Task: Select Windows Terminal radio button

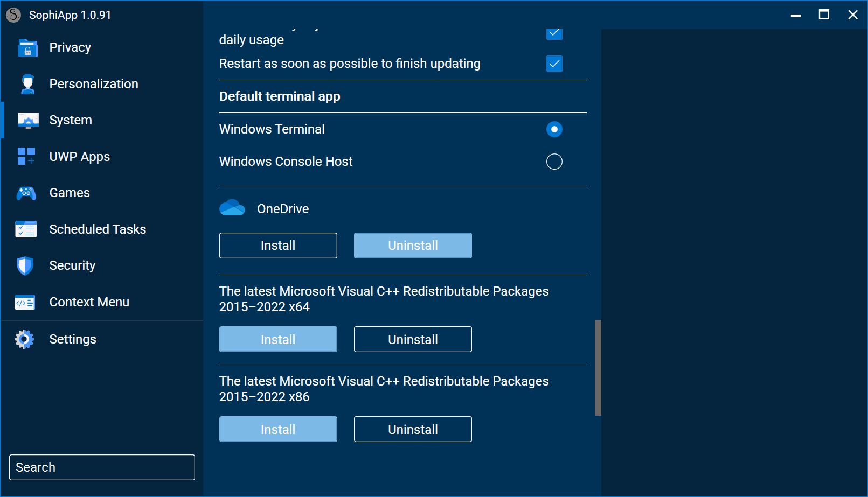Action: click(554, 129)
